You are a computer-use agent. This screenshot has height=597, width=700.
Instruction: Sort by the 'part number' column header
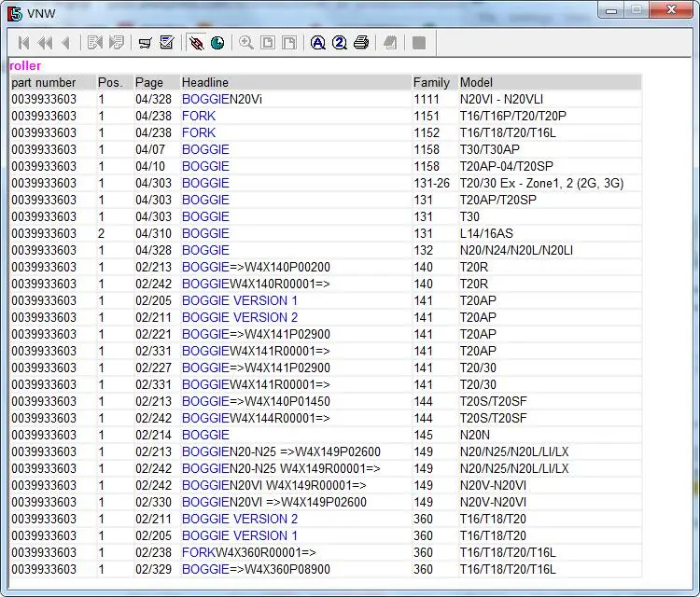pos(44,82)
